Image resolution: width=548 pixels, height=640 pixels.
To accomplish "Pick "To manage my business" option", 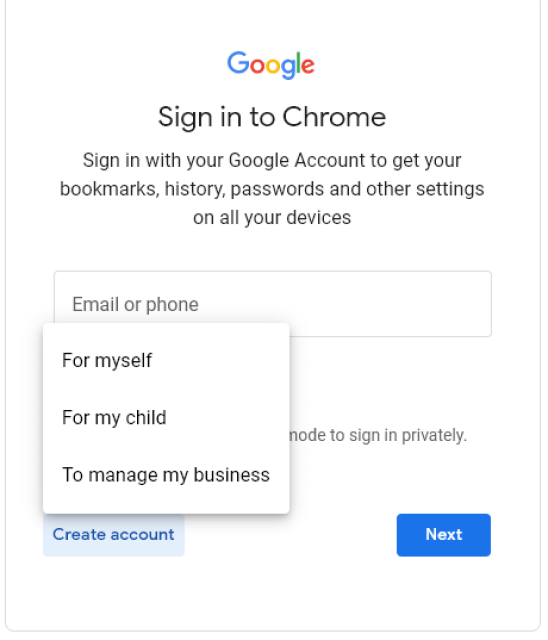I will coord(166,475).
